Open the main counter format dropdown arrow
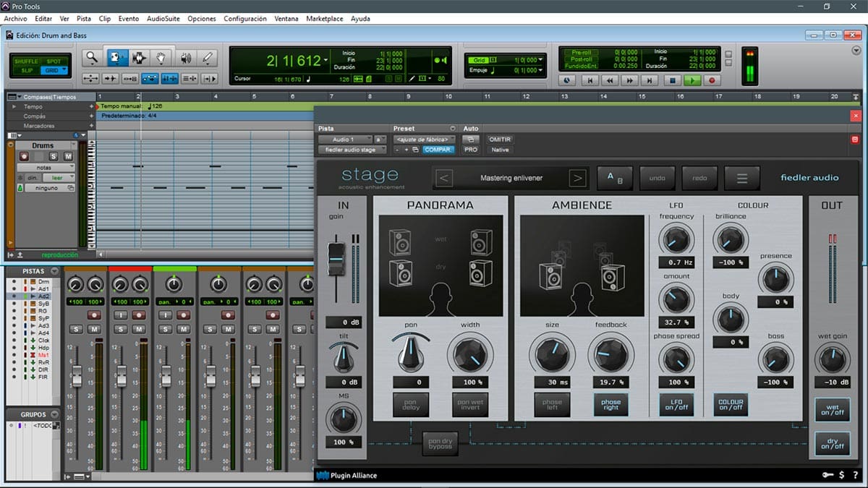Screen dimensions: 868x488 point(326,61)
